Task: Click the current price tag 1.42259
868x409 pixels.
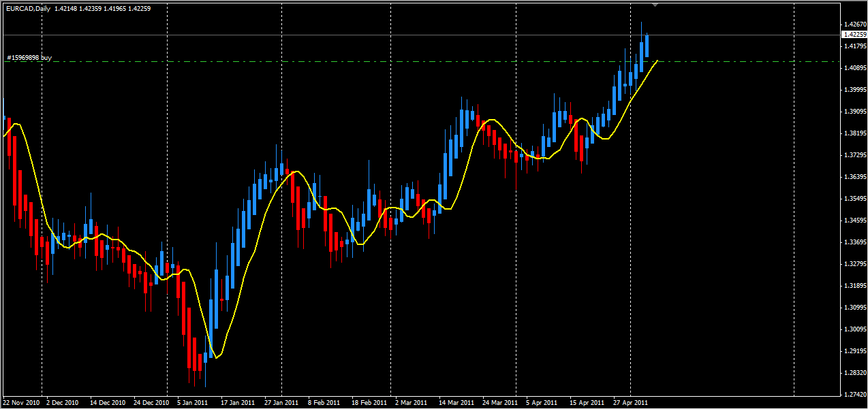Action: click(x=854, y=34)
